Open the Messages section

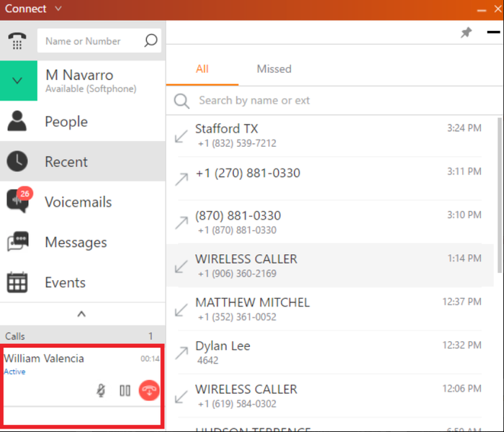tap(83, 242)
